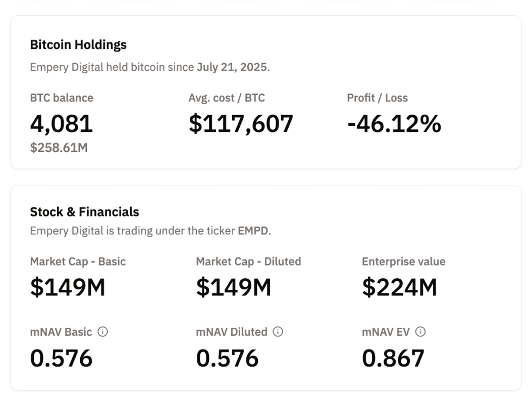Screen dimensions: 532x404
Task: Click the $117,607 average cost figure
Action: tap(241, 124)
